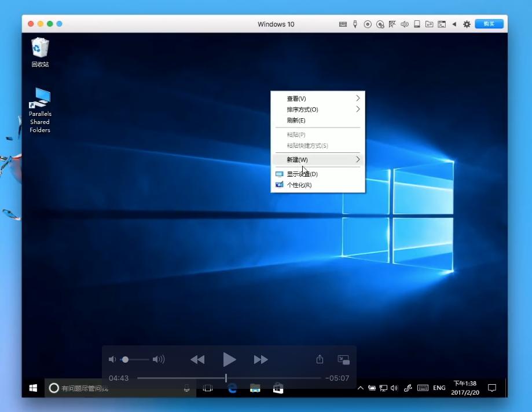Choose 粘贴(P) in the context menu
This screenshot has width=532, height=412.
(318, 134)
